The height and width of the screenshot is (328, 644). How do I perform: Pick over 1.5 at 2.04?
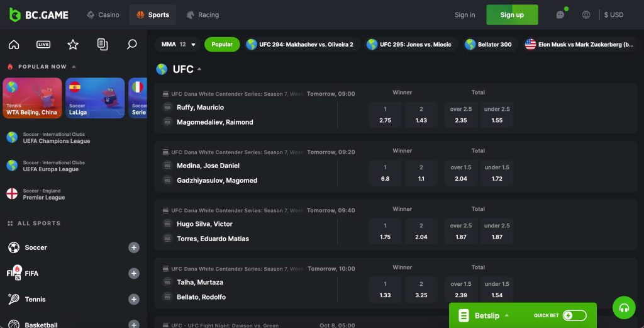click(461, 173)
